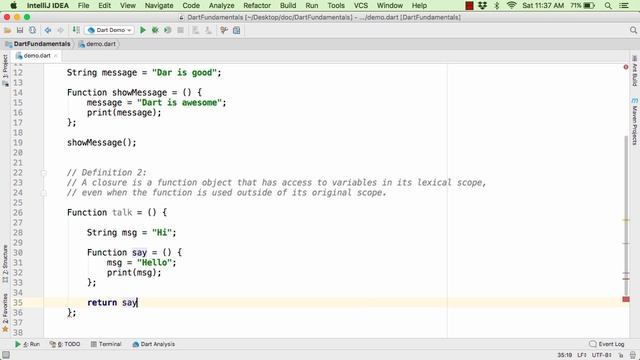Open the Apple menu

point(13,6)
